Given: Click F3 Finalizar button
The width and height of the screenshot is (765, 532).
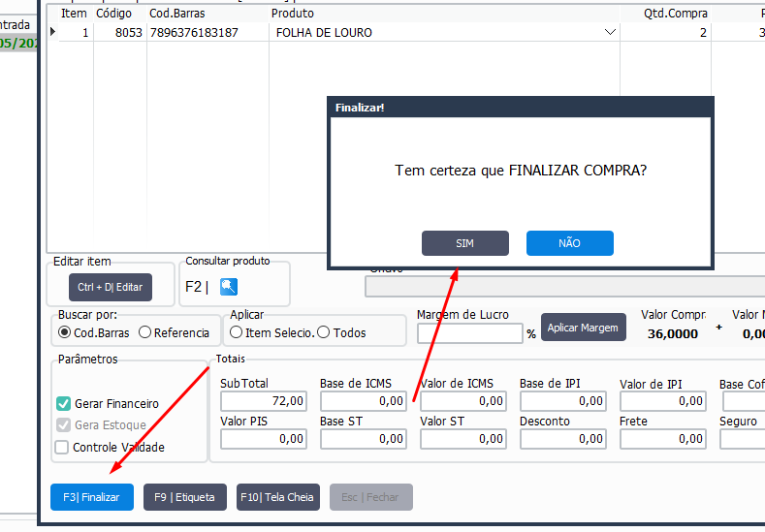Looking at the screenshot, I should [92, 497].
